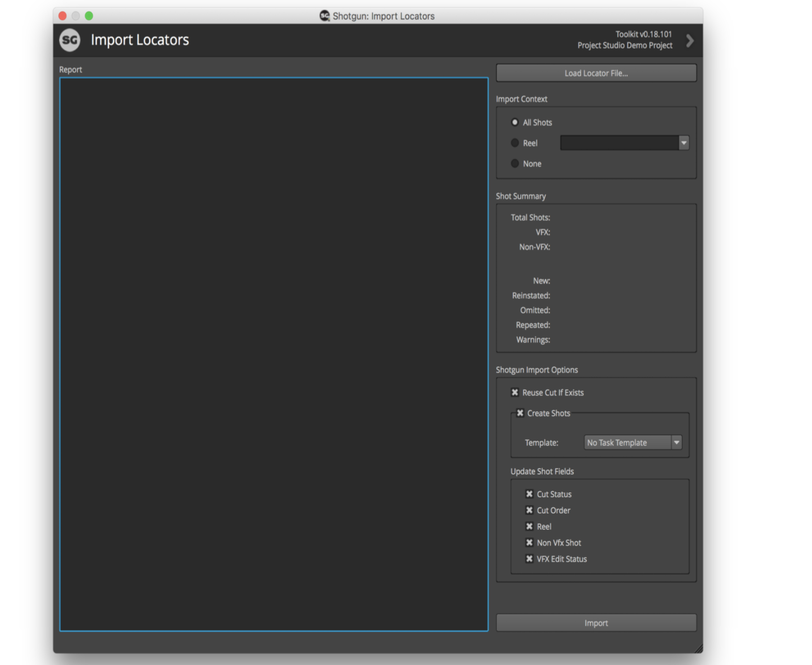The width and height of the screenshot is (812, 665).
Task: Click the Repeated label in Shot Summary
Action: point(533,325)
